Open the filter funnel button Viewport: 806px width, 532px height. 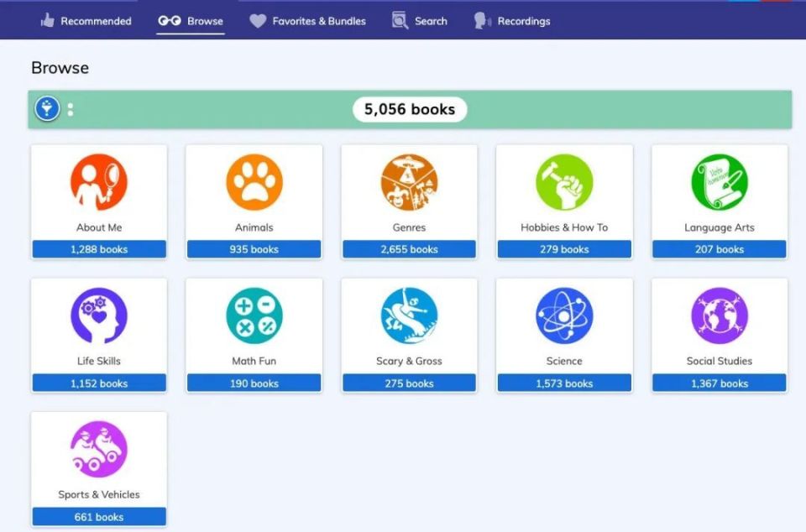click(x=47, y=109)
